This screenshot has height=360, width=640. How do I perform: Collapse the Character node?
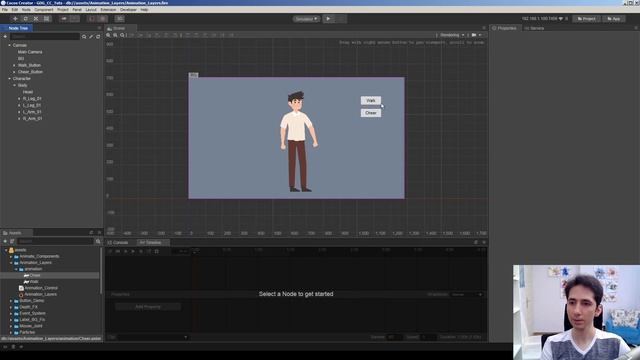pyautogui.click(x=9, y=78)
